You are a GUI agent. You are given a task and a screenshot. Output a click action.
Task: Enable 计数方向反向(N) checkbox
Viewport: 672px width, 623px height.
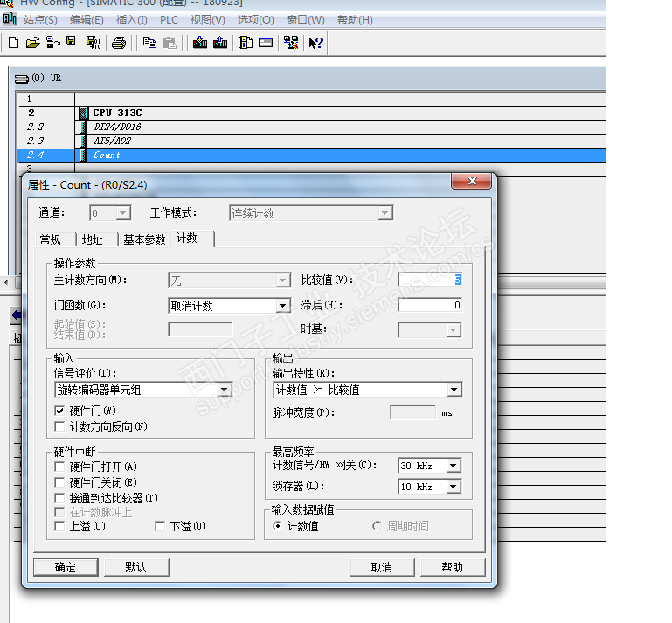(59, 426)
